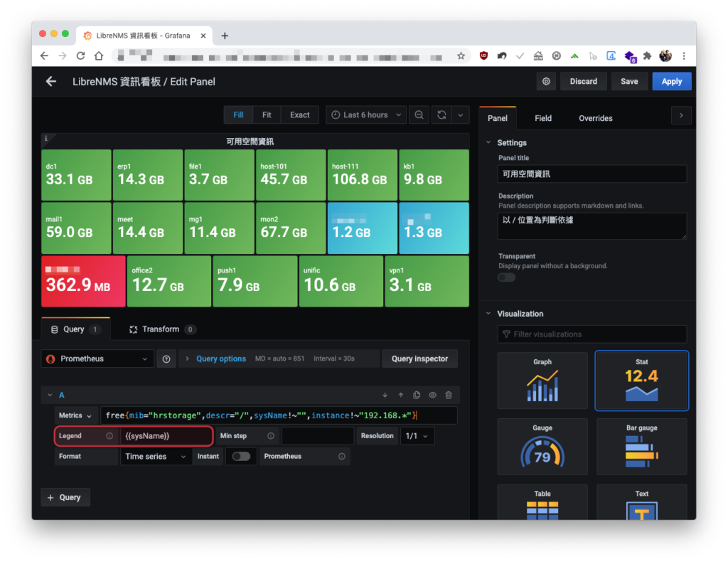Open the Resolution 1/1 dropdown
728x562 pixels.
(417, 435)
